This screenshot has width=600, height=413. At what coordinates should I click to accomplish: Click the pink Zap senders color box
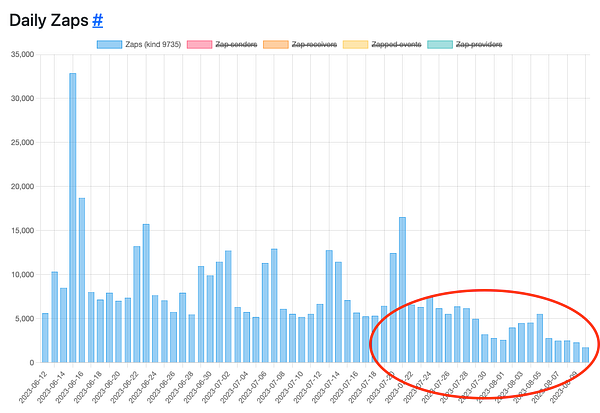[200, 44]
